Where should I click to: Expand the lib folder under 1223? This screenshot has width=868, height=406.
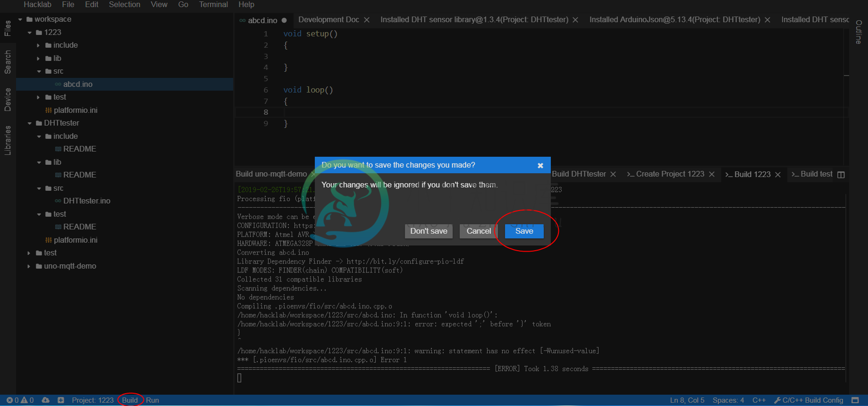39,59
